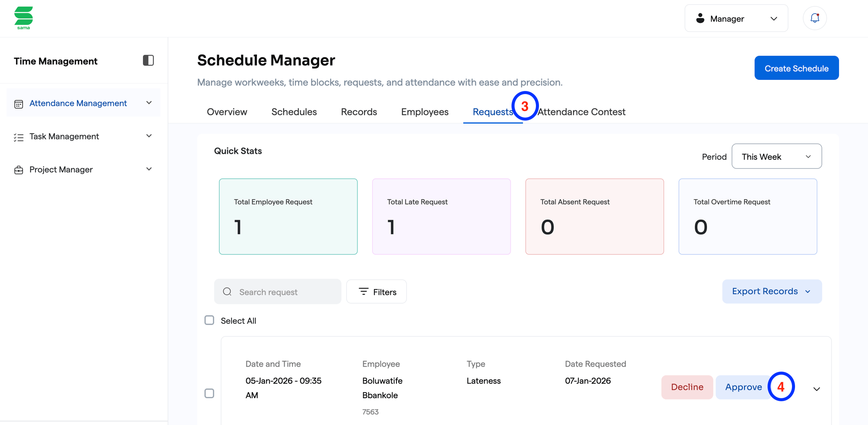The height and width of the screenshot is (425, 868).
Task: Open the Export Records dropdown
Action: point(771,291)
